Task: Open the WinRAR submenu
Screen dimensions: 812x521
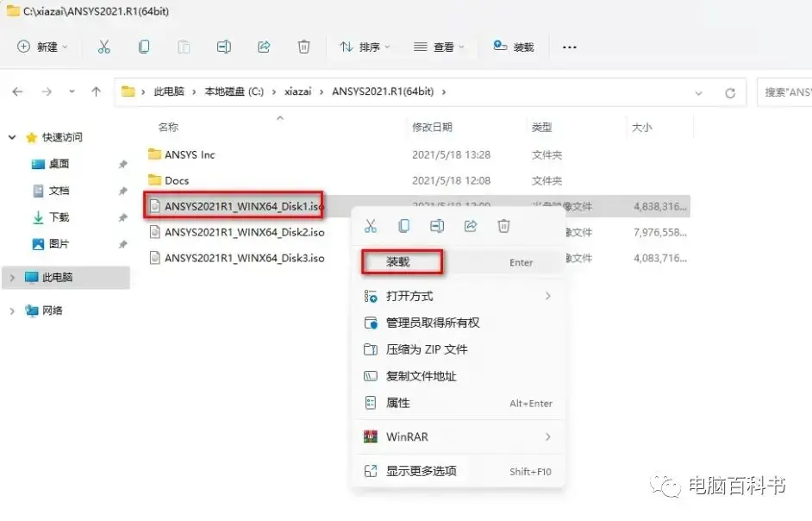Action: pyautogui.click(x=459, y=437)
